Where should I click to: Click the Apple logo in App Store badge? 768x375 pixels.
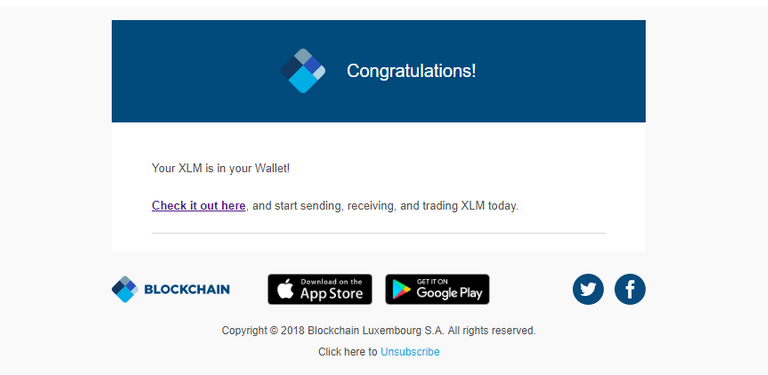click(286, 290)
